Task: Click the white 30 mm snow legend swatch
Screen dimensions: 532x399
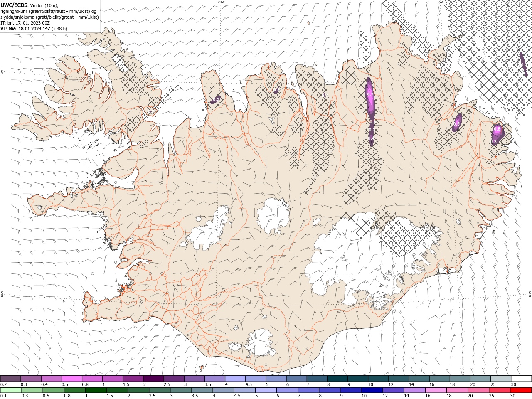Action: pyautogui.click(x=521, y=379)
